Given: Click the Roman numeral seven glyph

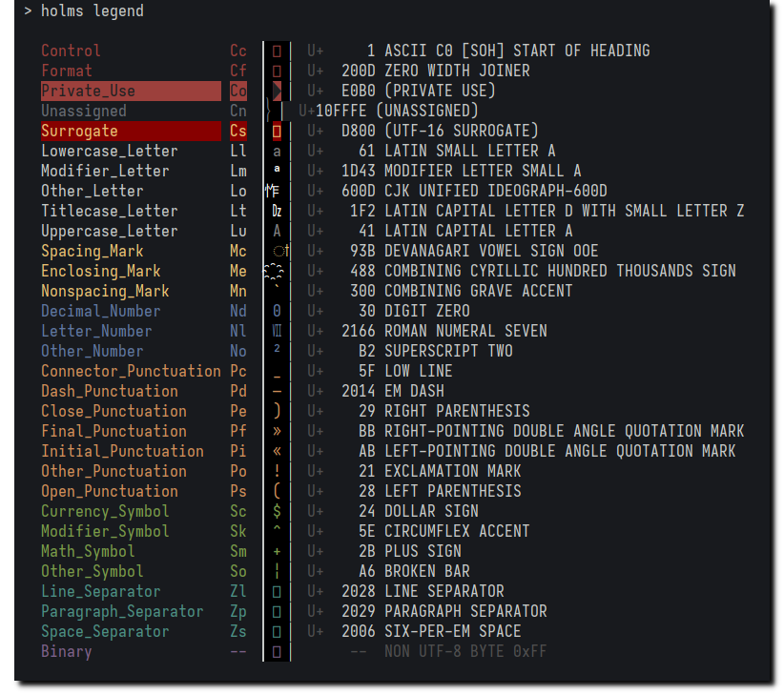Looking at the screenshot, I should coord(277,331).
